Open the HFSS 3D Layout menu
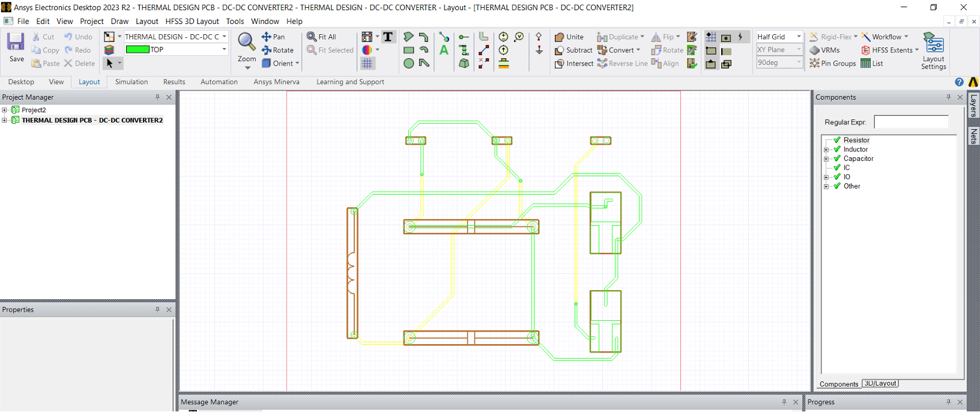This screenshot has height=412, width=980. pos(192,21)
